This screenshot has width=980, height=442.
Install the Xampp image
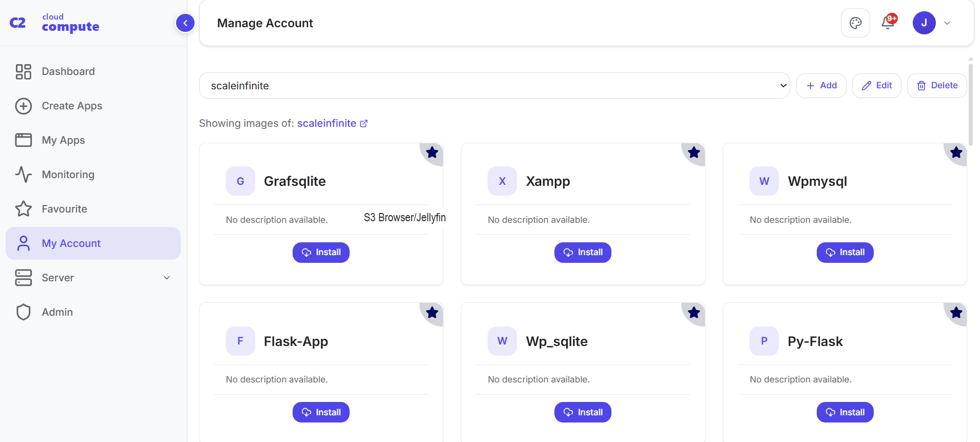click(583, 253)
